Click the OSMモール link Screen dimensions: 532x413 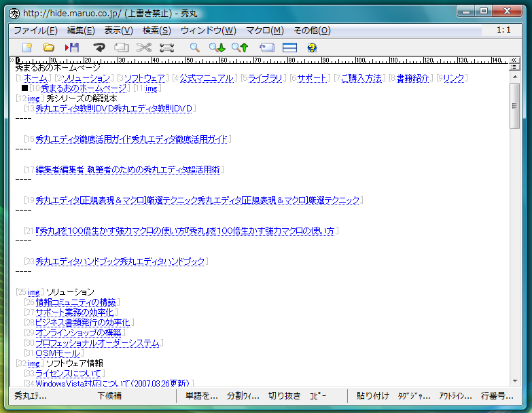[58, 353]
